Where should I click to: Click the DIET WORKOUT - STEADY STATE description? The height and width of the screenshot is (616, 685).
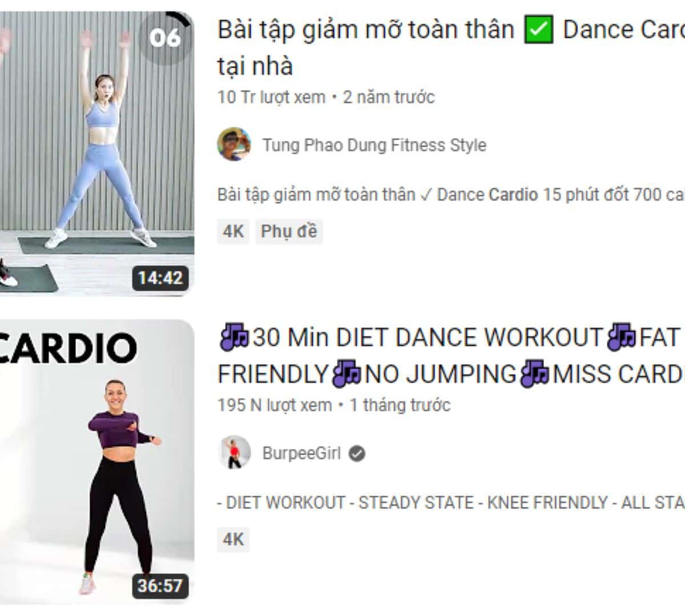pos(451,502)
